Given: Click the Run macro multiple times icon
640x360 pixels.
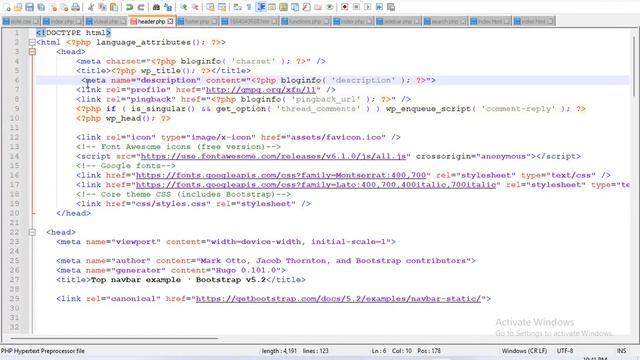Looking at the screenshot, I should (379, 7).
